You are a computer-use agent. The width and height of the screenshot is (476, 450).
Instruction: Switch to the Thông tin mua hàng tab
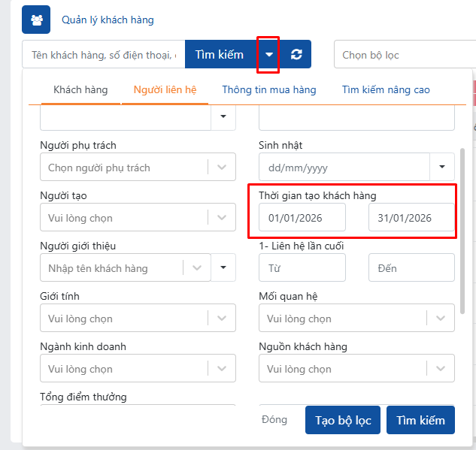(x=268, y=90)
